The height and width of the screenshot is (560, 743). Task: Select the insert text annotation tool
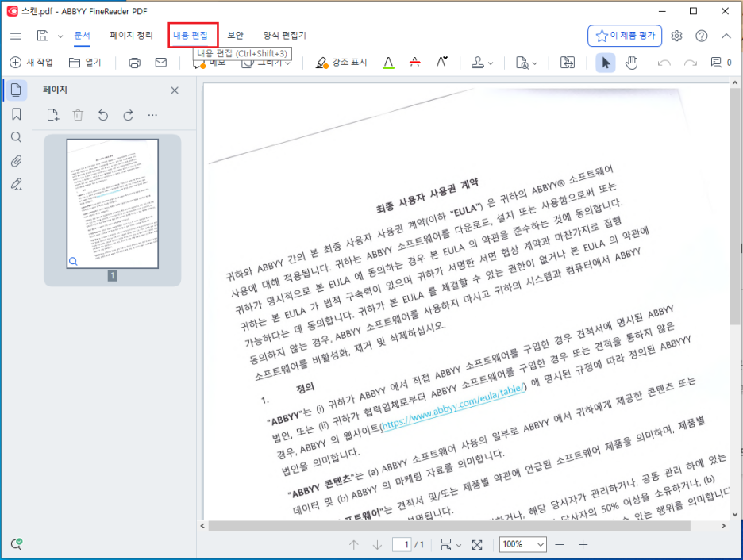click(x=442, y=62)
